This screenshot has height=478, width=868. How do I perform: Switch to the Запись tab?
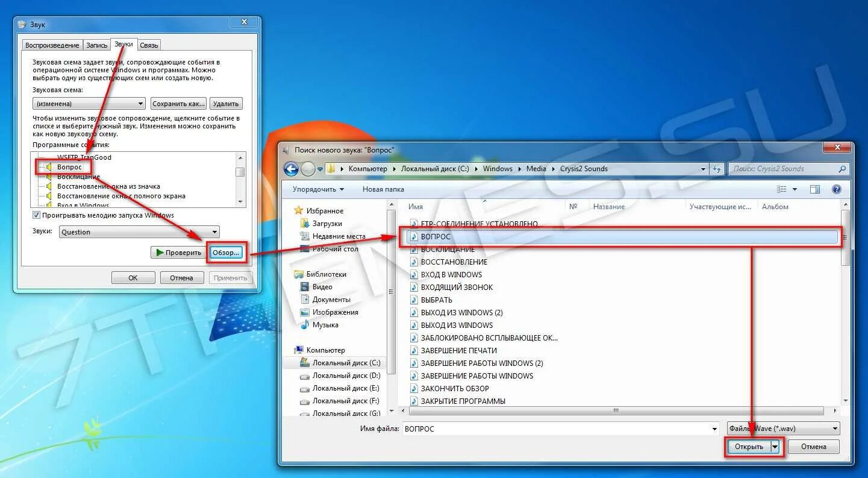96,45
